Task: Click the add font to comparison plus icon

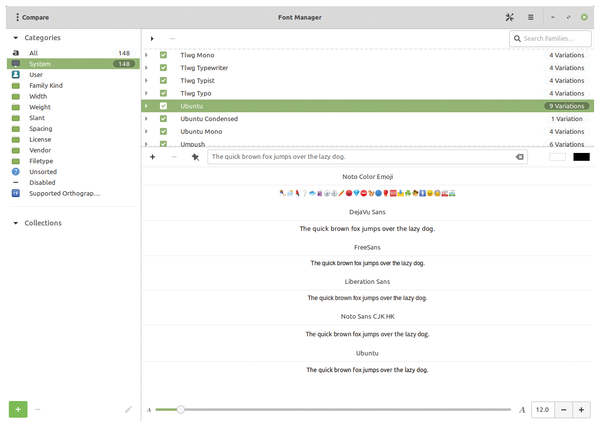Action: [152, 157]
